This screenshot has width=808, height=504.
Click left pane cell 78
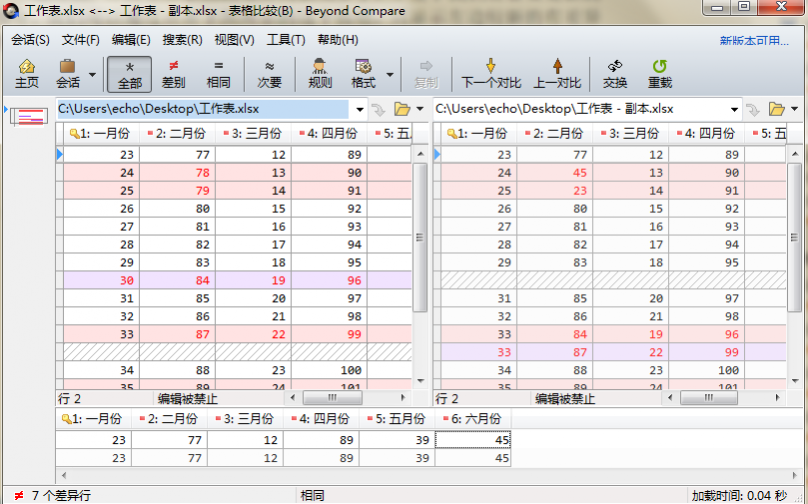[x=177, y=173]
